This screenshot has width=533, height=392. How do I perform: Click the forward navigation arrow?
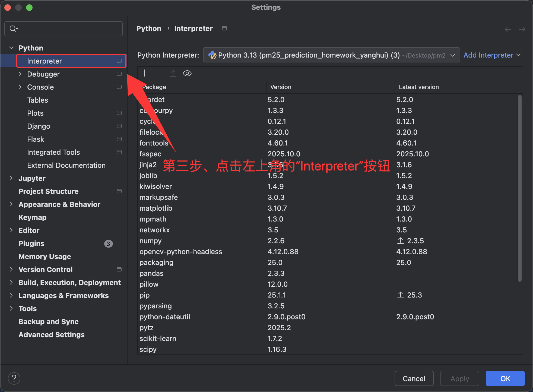pos(522,29)
